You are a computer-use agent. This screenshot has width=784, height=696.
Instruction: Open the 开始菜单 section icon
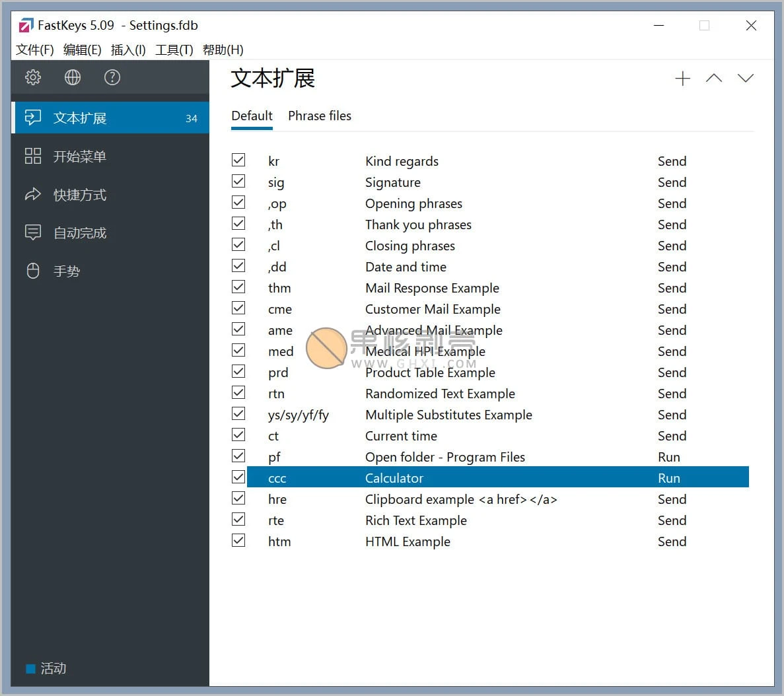tap(33, 156)
